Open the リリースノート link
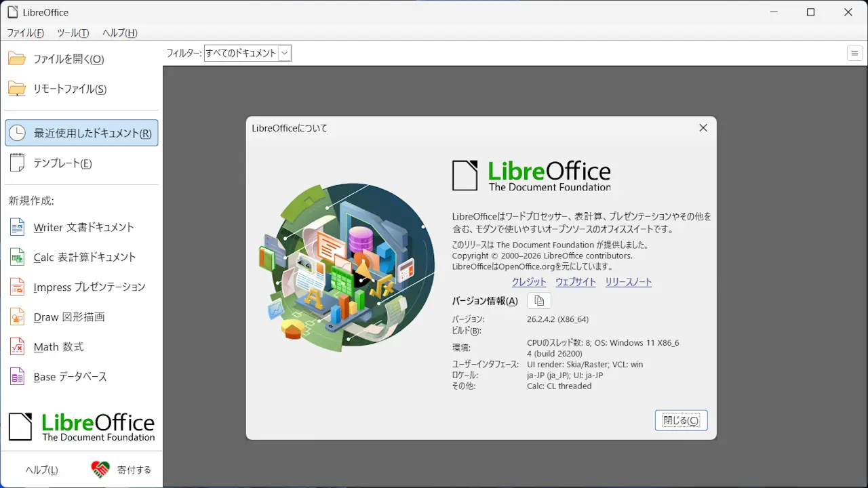Image resolution: width=868 pixels, height=488 pixels. click(629, 282)
